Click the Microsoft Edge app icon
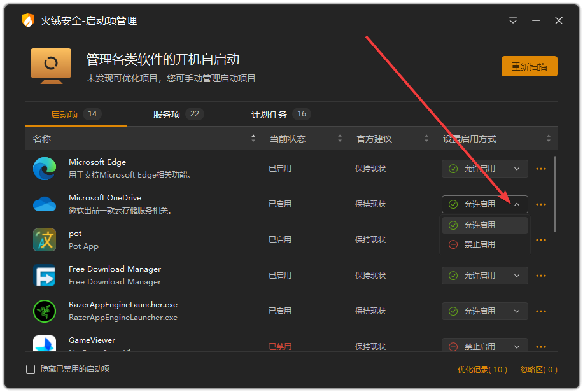 [x=45, y=169]
